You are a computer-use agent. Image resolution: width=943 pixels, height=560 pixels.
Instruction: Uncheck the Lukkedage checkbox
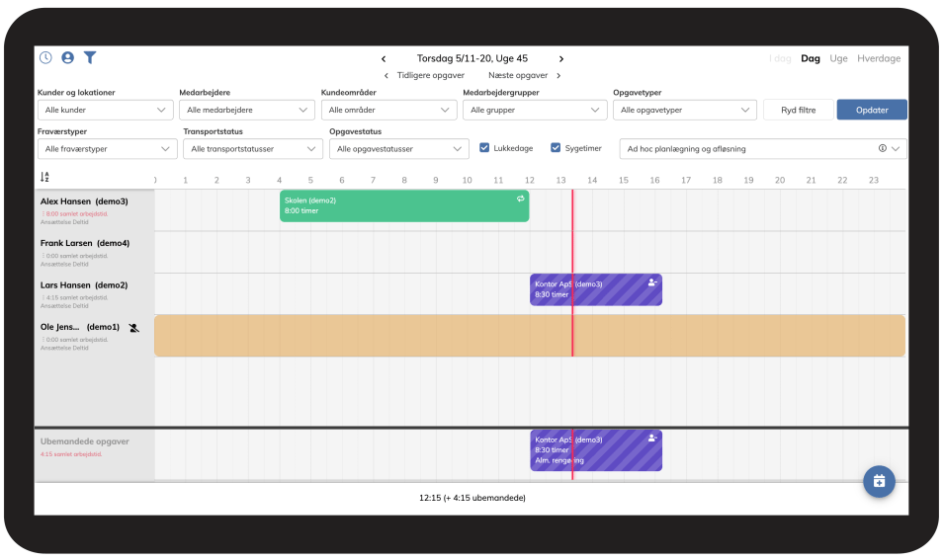(x=484, y=148)
